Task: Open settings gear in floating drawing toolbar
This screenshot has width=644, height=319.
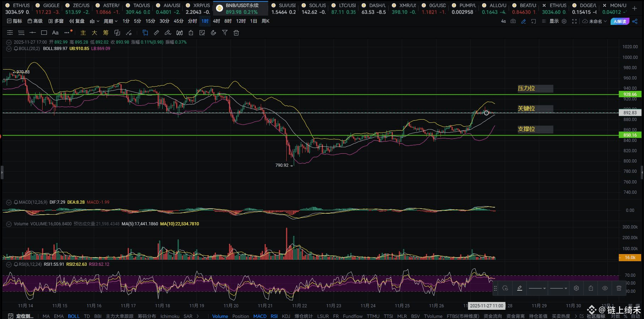Action: [x=576, y=288]
